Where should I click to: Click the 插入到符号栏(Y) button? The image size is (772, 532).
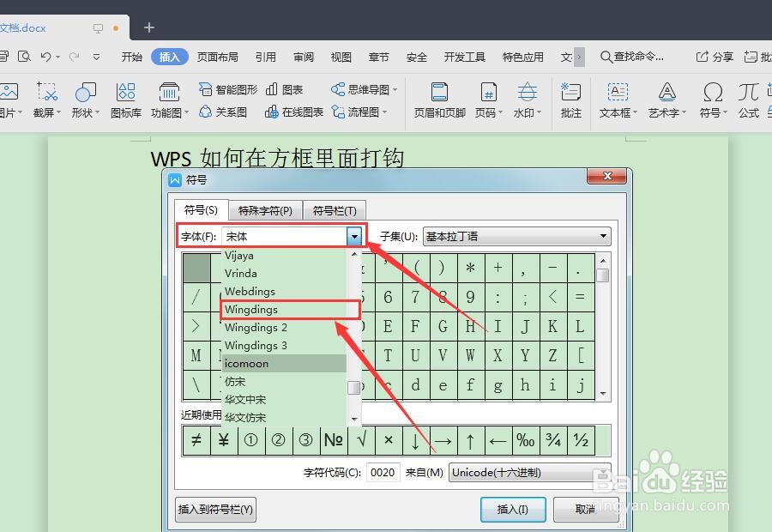pos(215,509)
